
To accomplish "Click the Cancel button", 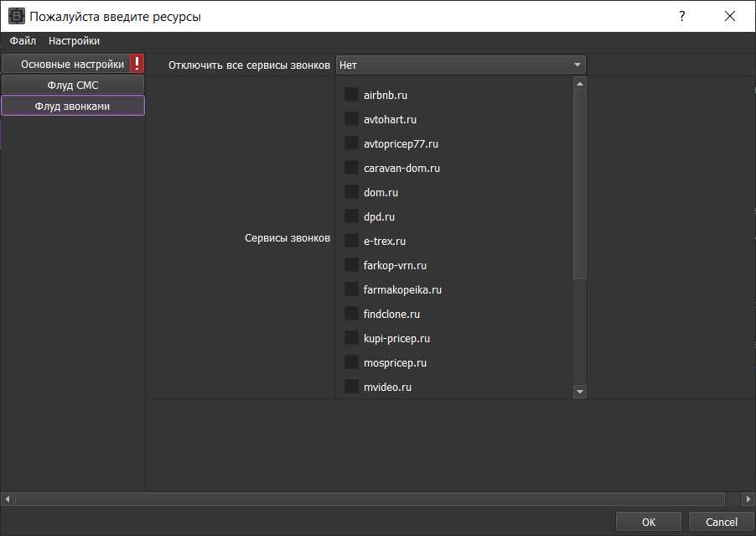I will [x=721, y=522].
